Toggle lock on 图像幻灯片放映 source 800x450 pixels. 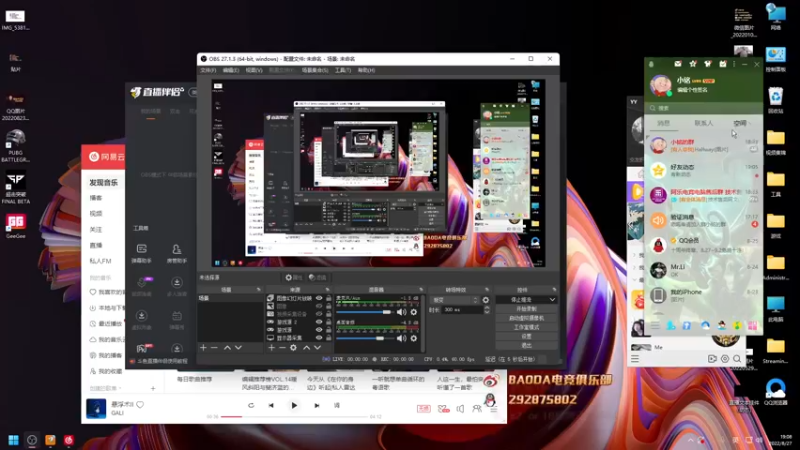[x=329, y=298]
